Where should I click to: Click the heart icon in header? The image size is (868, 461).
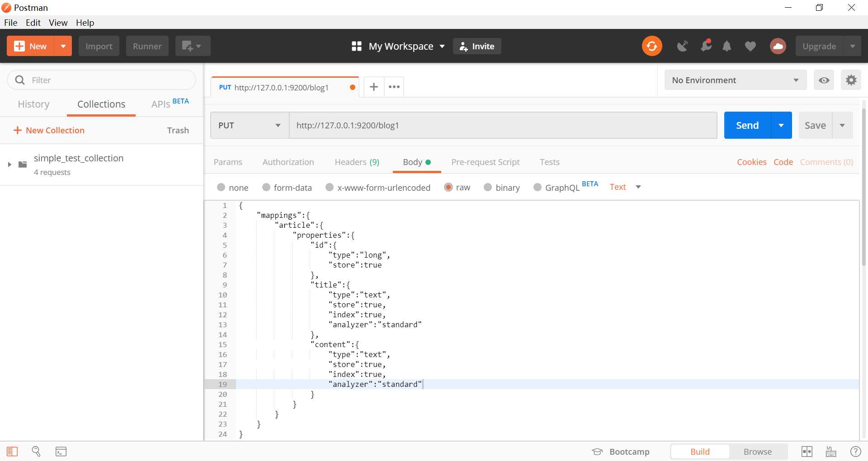pyautogui.click(x=750, y=46)
